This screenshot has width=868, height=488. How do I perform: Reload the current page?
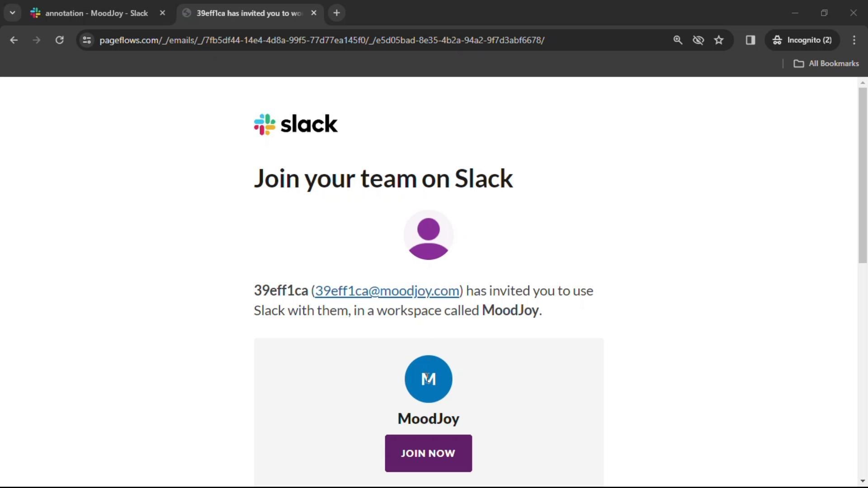[x=59, y=40]
